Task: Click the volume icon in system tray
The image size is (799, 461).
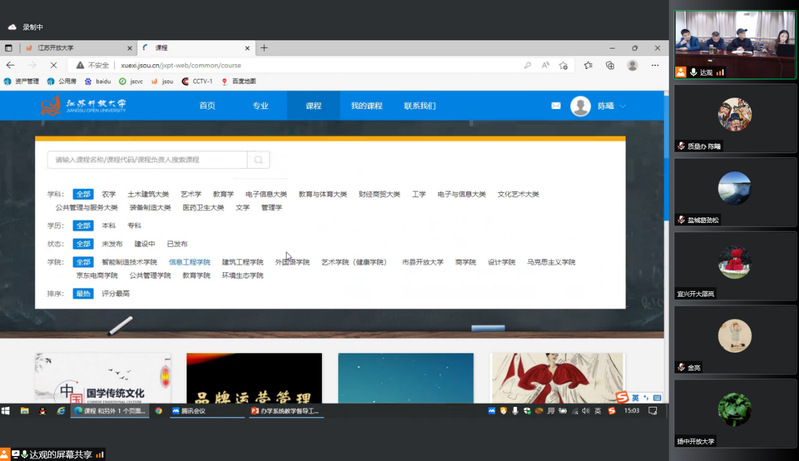Action: [x=585, y=411]
